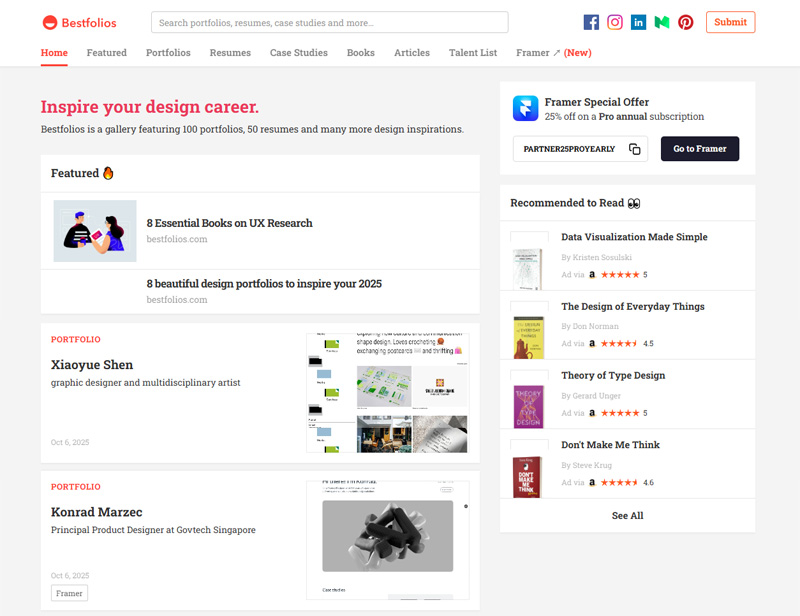Click Go to Framer
800x616 pixels.
click(x=700, y=148)
